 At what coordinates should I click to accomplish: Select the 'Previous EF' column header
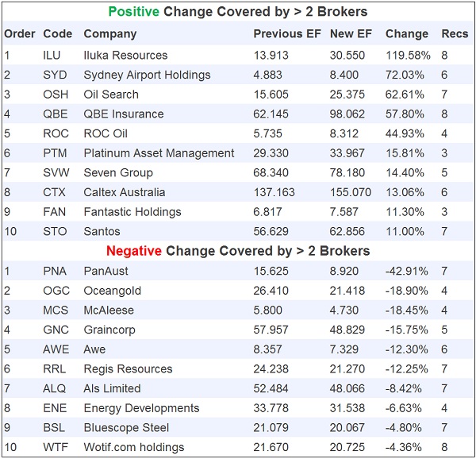coord(288,34)
